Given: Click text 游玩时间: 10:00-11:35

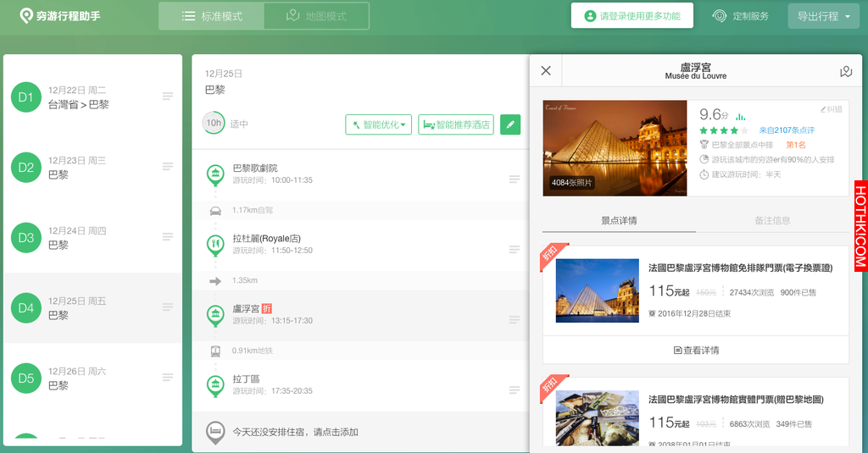Looking at the screenshot, I should click(273, 180).
